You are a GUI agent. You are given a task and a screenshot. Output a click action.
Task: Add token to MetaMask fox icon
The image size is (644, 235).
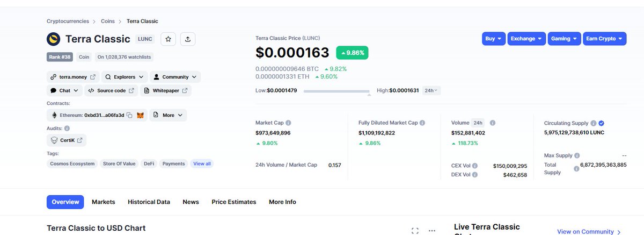click(140, 115)
